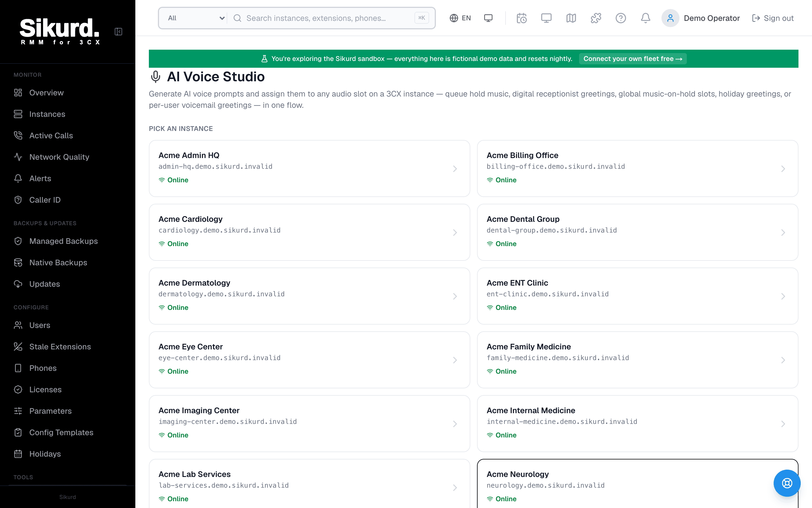Viewport: 812px width, 508px height.
Task: Click the Managed Backups shield icon
Action: click(18, 241)
